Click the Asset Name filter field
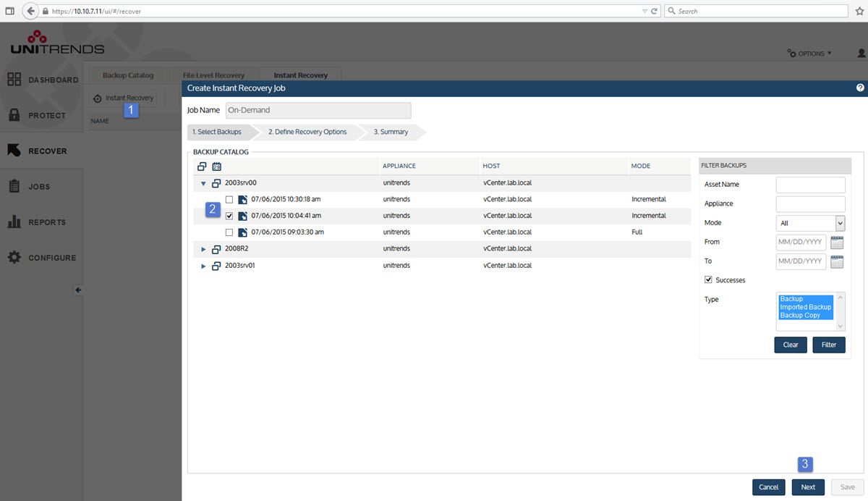Screen dimensions: 868x501 810,185
